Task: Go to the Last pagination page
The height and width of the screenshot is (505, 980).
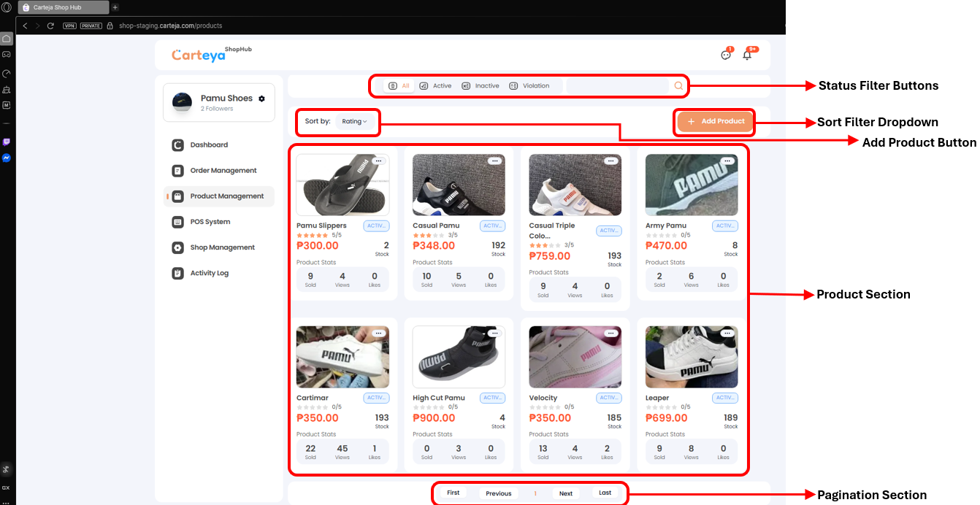Action: pos(605,493)
